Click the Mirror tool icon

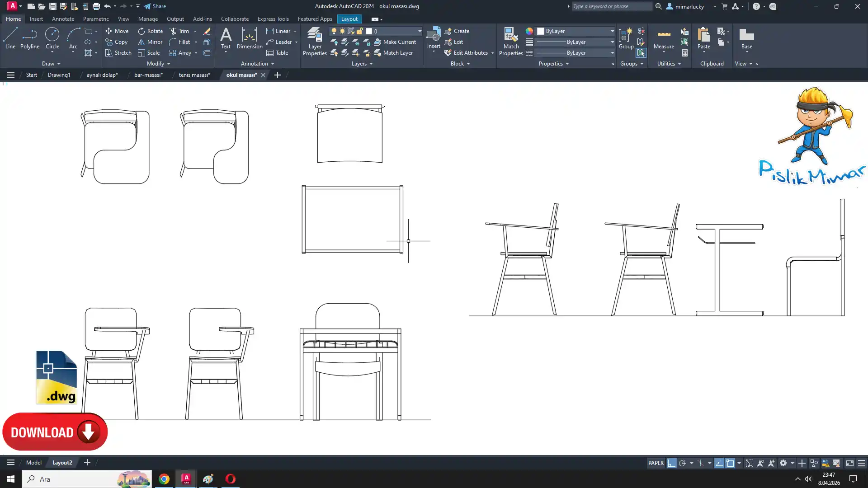tap(141, 42)
